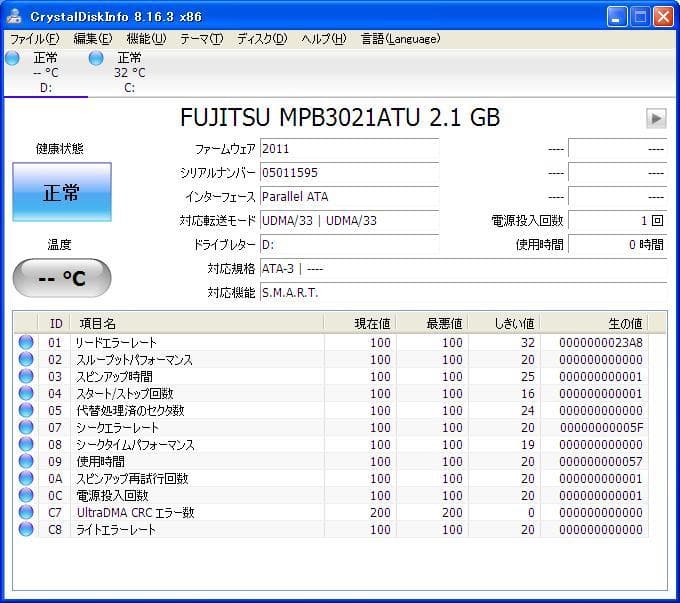Click the transfer mode field UDMA/33 | UDMA/33
Image resolution: width=680 pixels, height=603 pixels.
point(350,220)
